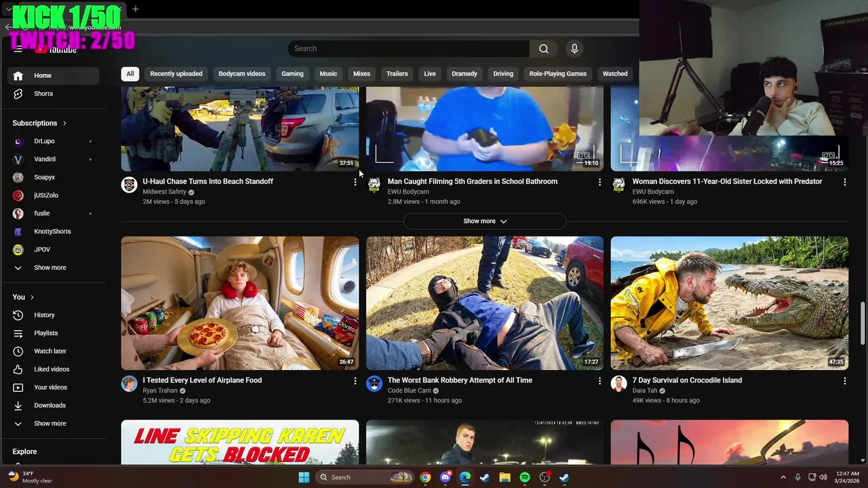This screenshot has height=488, width=868.
Task: Click the page vertical scrollbar thumb
Action: tap(863, 323)
